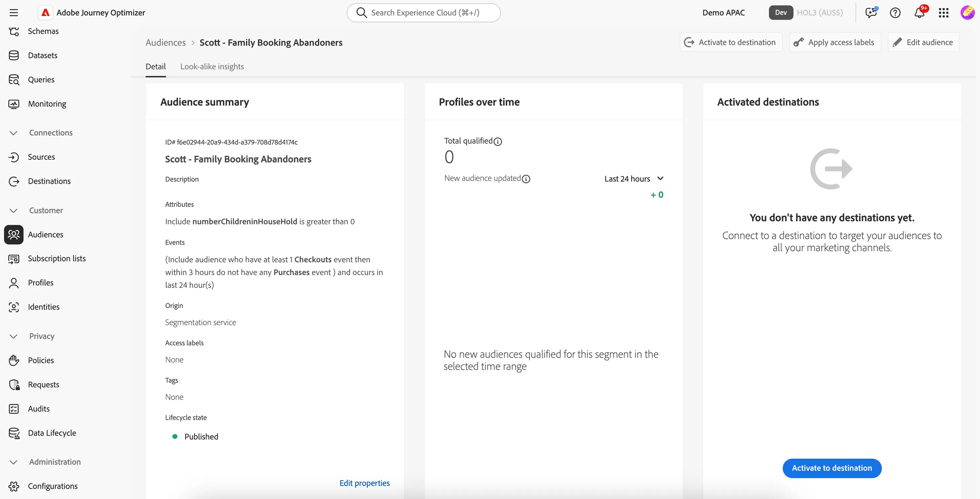Screen dimensions: 980x499
Task: Open Monitoring in the sidebar
Action: [x=47, y=104]
